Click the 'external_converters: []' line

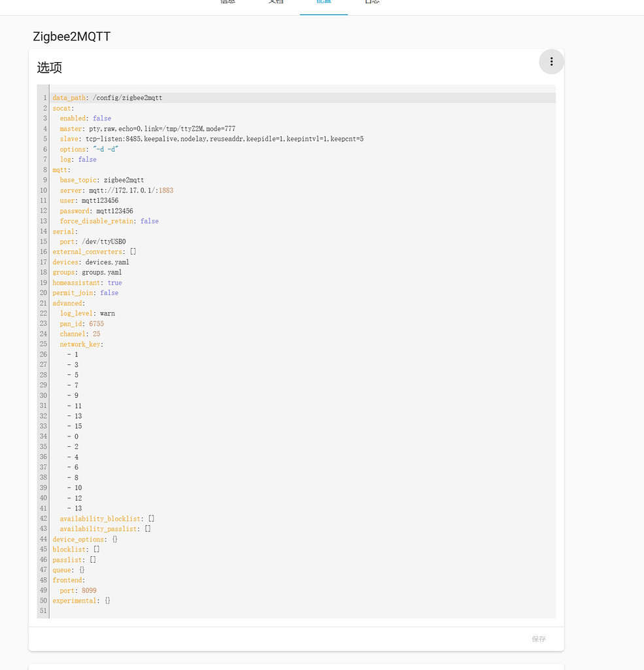[94, 252]
